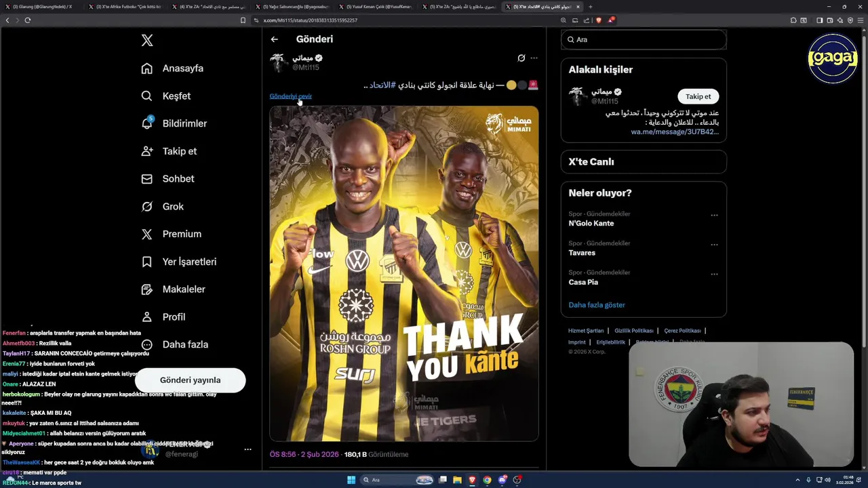
Task: Open the Thank You Kante image
Action: pos(404,274)
